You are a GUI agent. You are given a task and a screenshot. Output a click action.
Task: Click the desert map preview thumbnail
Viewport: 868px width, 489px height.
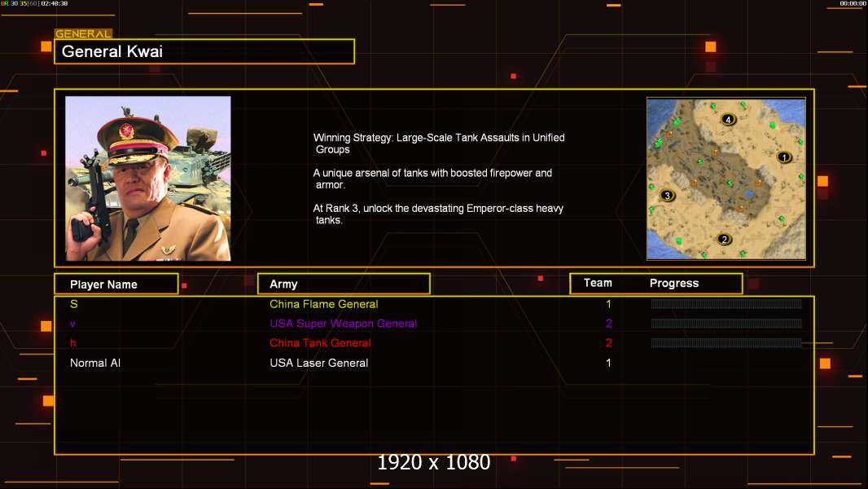[x=726, y=178]
